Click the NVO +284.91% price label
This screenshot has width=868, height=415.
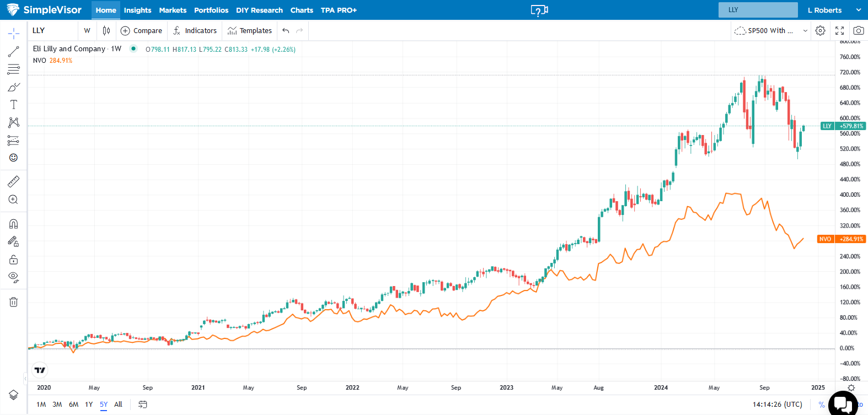842,239
